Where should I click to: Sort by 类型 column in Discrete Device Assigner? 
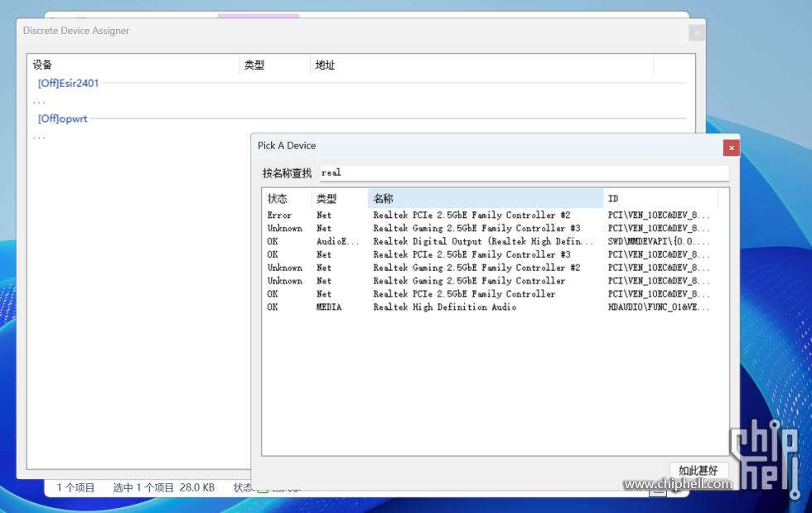click(x=274, y=65)
